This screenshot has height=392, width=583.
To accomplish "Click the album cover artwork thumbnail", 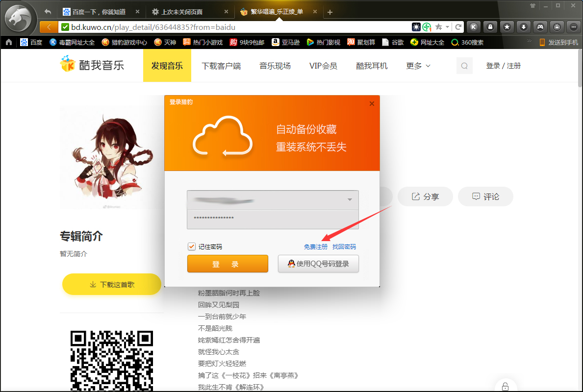I will (111, 158).
